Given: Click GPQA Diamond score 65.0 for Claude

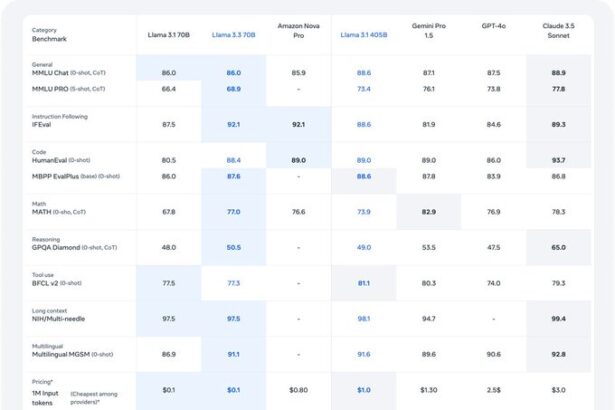Looking at the screenshot, I should pyautogui.click(x=559, y=248).
